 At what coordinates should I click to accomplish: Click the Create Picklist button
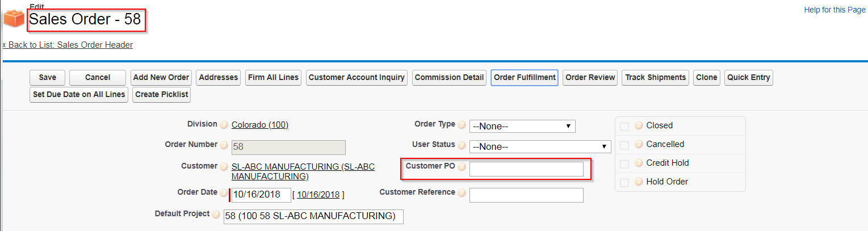pos(161,94)
